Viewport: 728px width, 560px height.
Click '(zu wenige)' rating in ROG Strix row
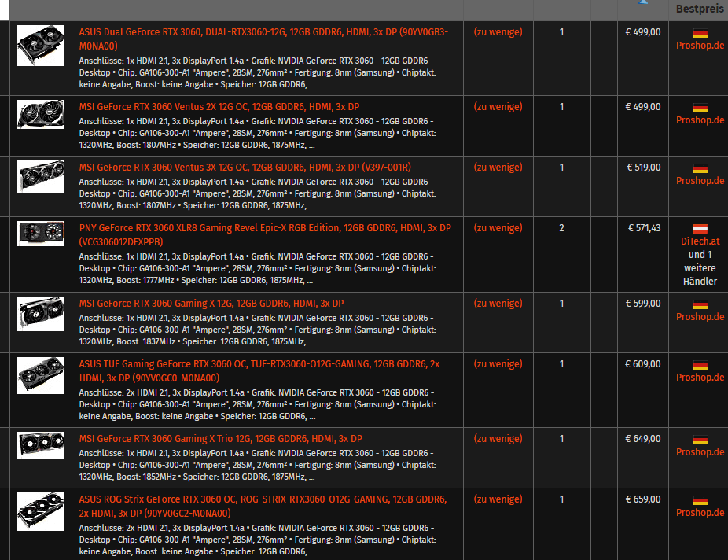(x=498, y=499)
